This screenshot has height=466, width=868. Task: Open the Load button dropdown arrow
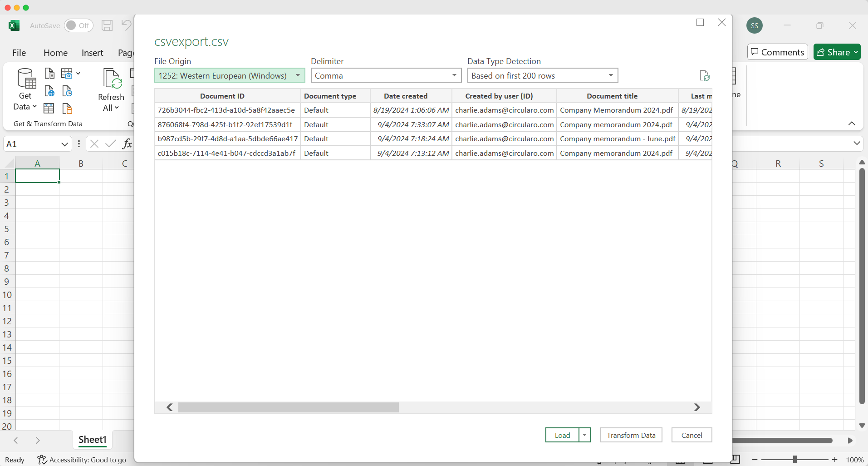(x=585, y=435)
